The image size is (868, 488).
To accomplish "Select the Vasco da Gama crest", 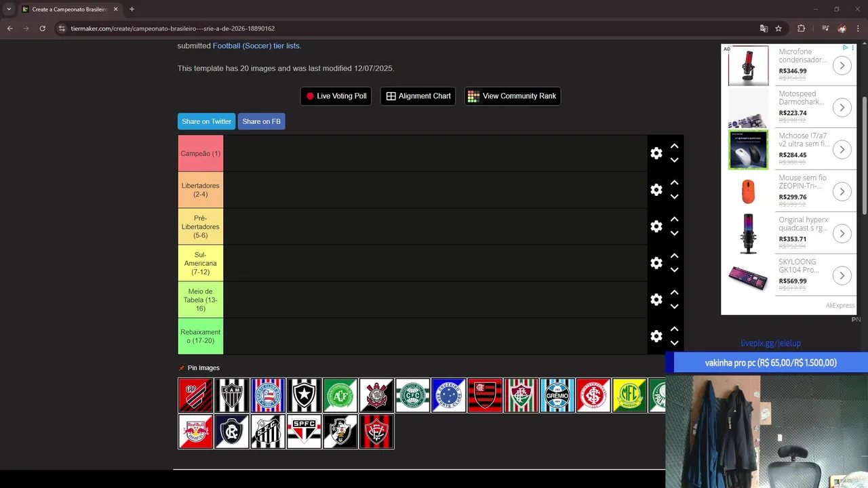I will (340, 432).
